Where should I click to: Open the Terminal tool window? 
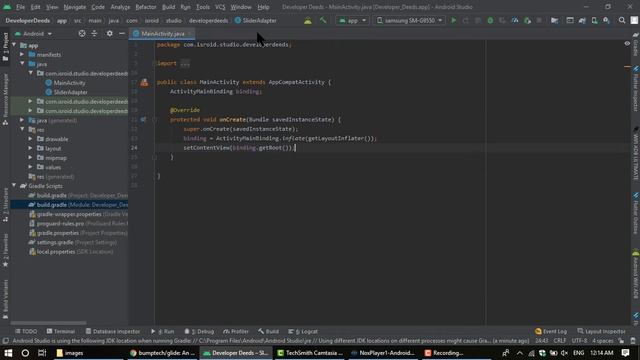pyautogui.click(x=60, y=331)
